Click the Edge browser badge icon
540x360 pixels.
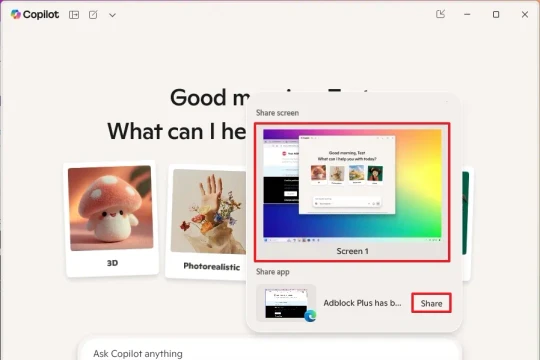310,316
